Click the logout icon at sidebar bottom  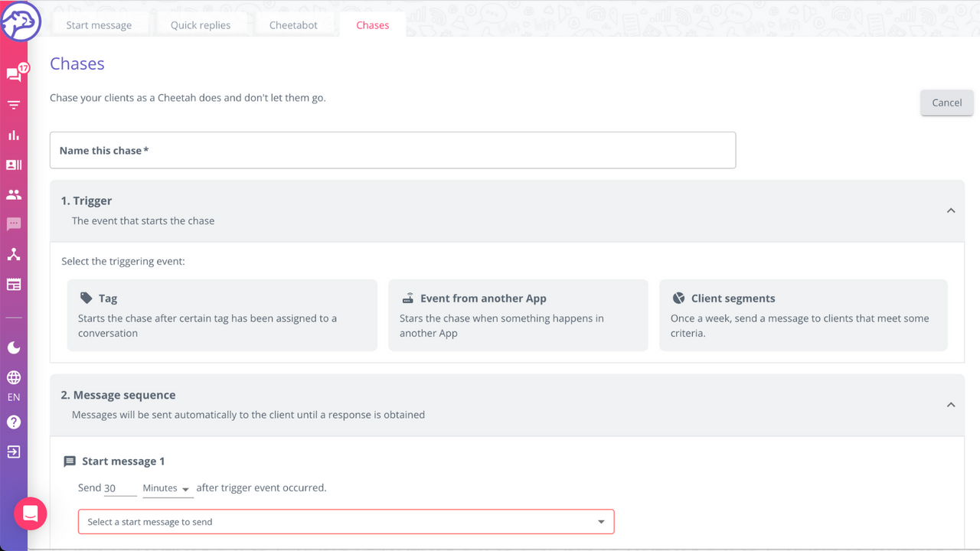tap(14, 452)
